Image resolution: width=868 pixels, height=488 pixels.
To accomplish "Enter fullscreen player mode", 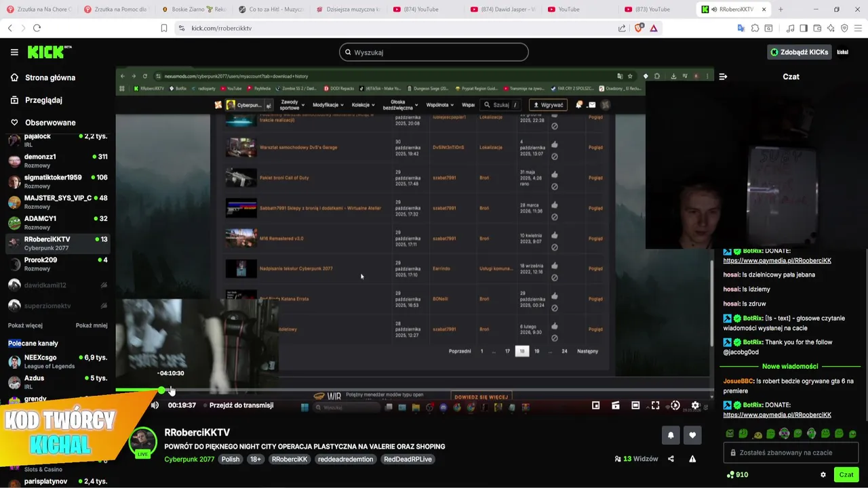I will coord(655,405).
